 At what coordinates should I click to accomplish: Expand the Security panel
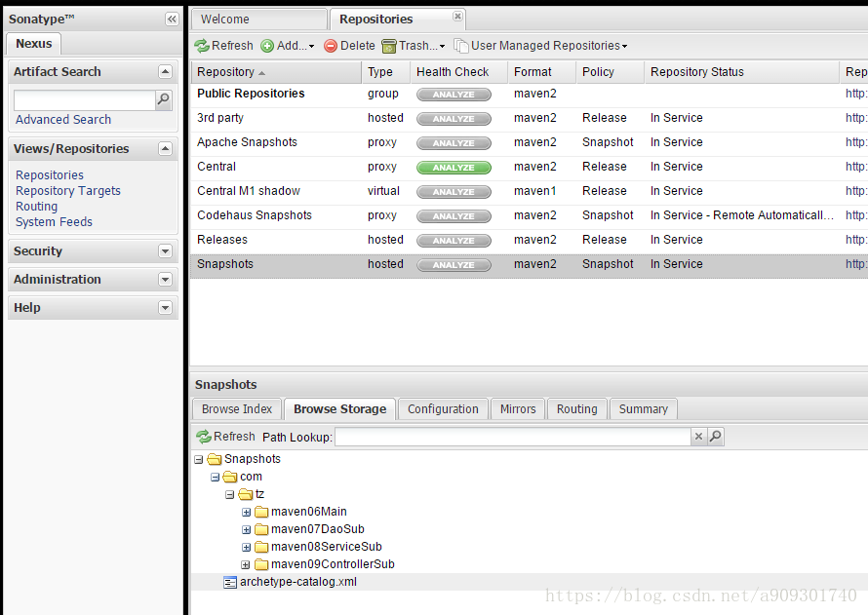pyautogui.click(x=165, y=251)
